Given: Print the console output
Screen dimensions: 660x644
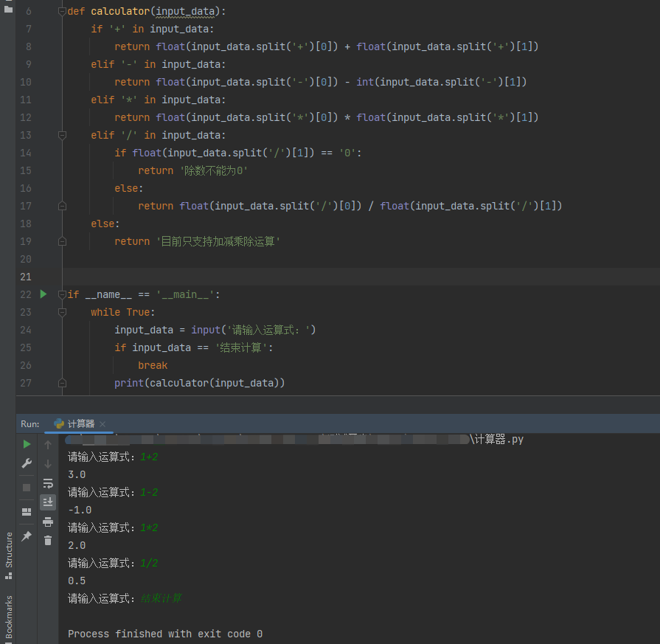Looking at the screenshot, I should [x=48, y=522].
